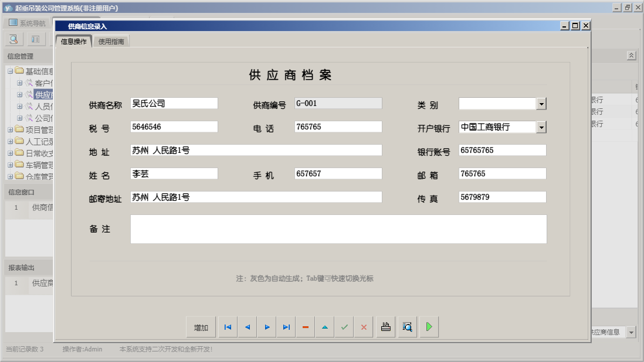Screen dimensions: 644x362
Task: Click the green checkmark to save record
Action: 344,327
